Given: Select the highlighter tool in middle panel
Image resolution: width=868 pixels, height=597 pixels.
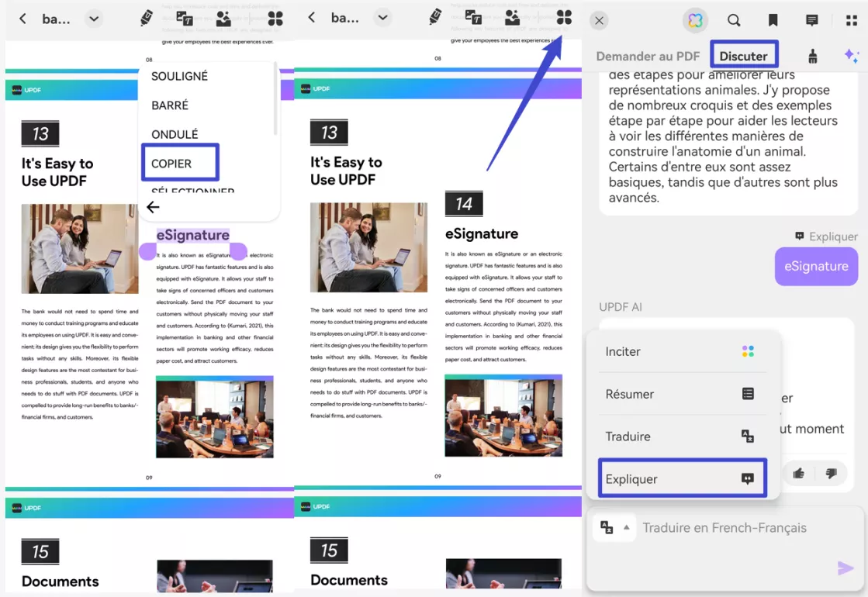Looking at the screenshot, I should point(435,16).
